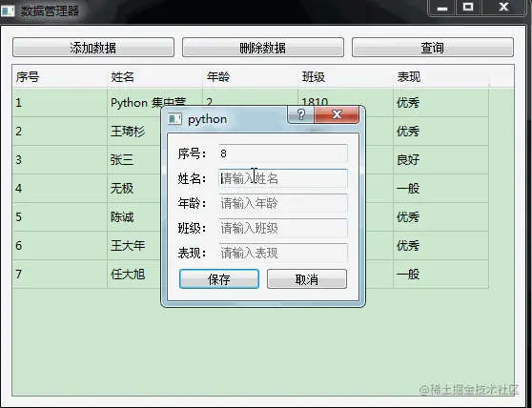Select the 无极 name cell
This screenshot has width=532, height=408.
click(134, 188)
